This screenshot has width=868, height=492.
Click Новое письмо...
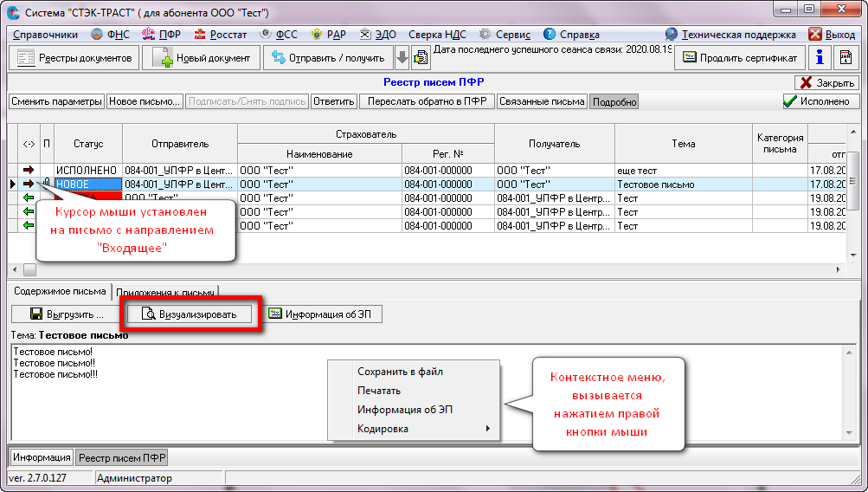(x=145, y=101)
